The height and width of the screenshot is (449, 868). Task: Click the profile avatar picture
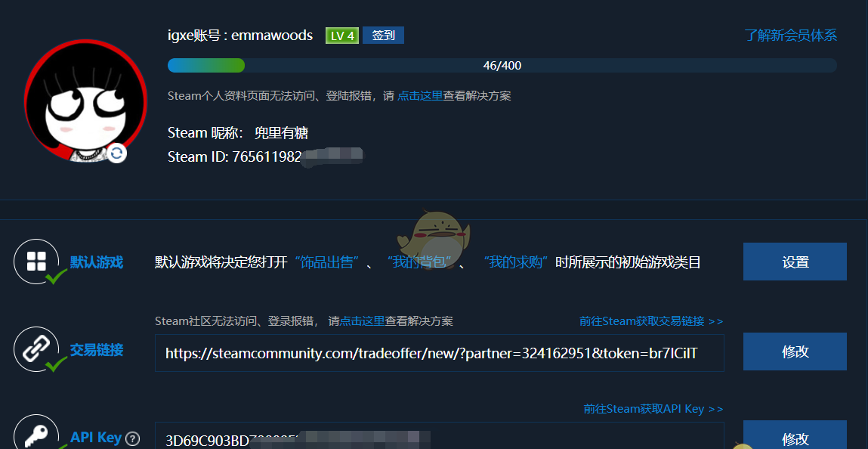tap(86, 101)
